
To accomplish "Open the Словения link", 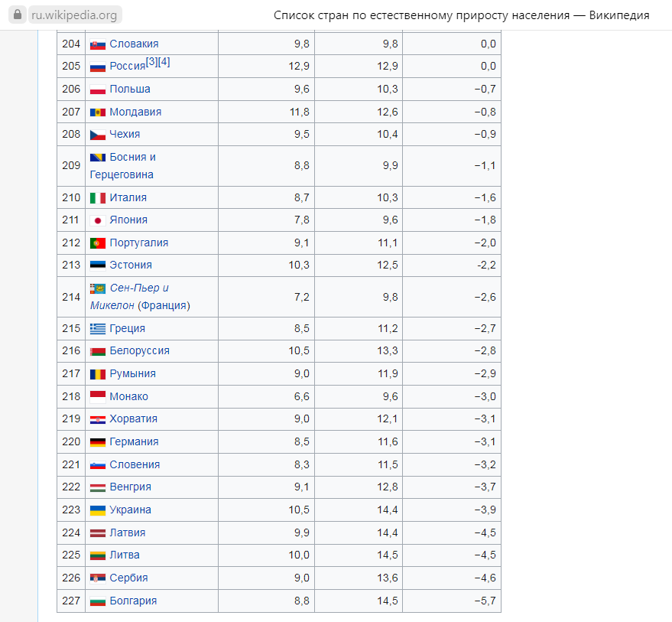I will tap(135, 464).
